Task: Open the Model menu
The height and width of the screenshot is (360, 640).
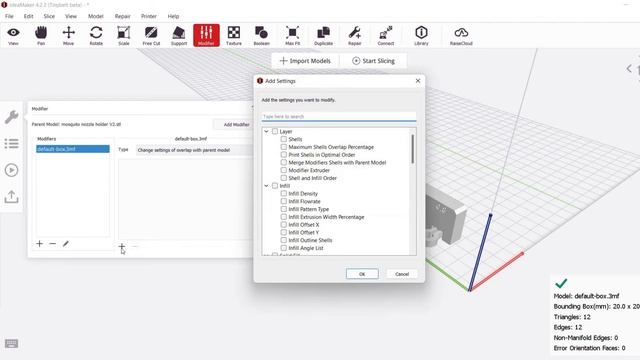Action: point(96,16)
